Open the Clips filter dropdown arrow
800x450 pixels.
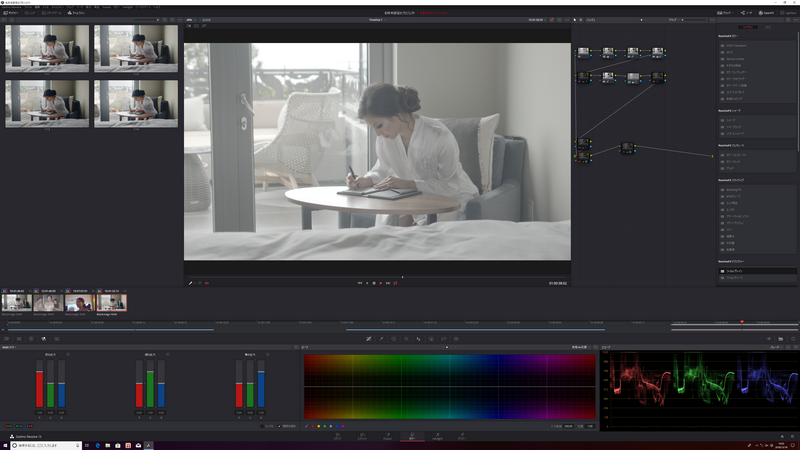coord(733,13)
